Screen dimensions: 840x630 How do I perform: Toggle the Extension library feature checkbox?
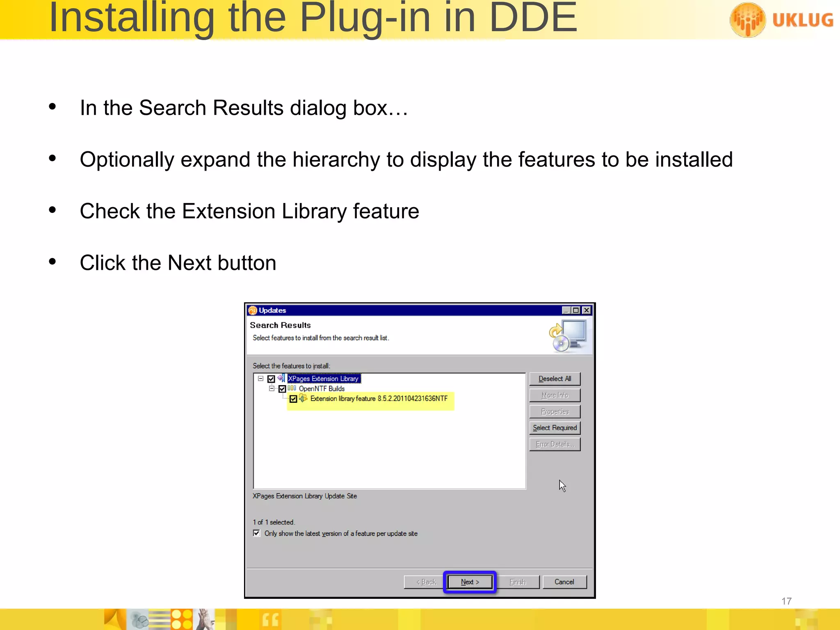pos(293,399)
